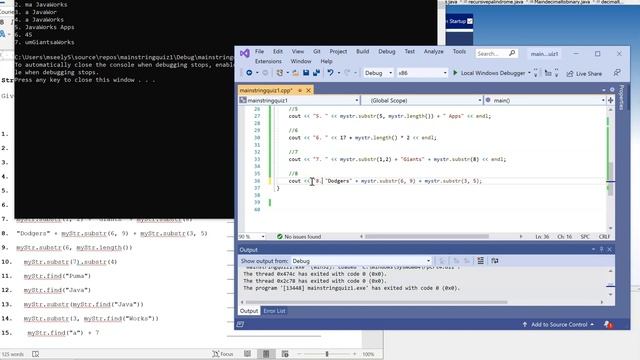Open the Extensions menu
This screenshot has height=360, width=640.
coord(268,61)
